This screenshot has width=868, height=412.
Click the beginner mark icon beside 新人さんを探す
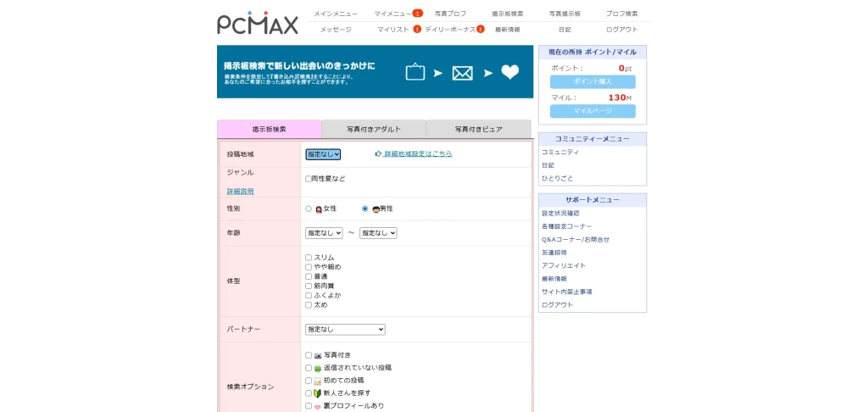coord(318,393)
